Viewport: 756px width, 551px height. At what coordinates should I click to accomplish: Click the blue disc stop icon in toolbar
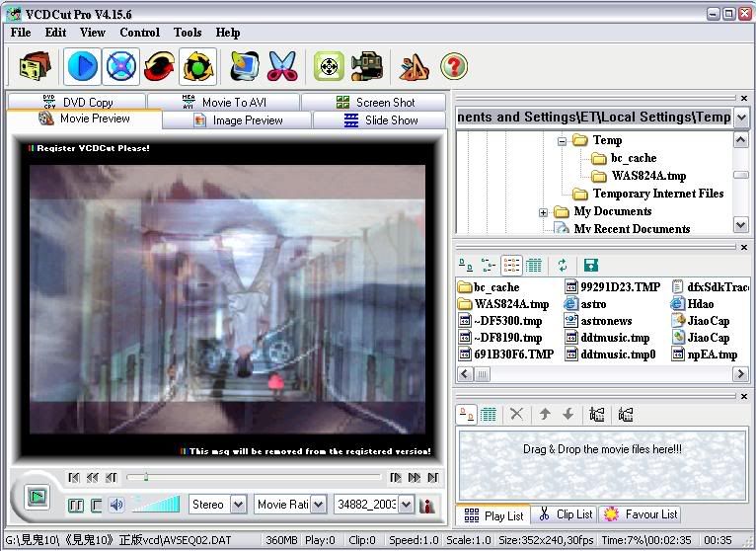(120, 66)
